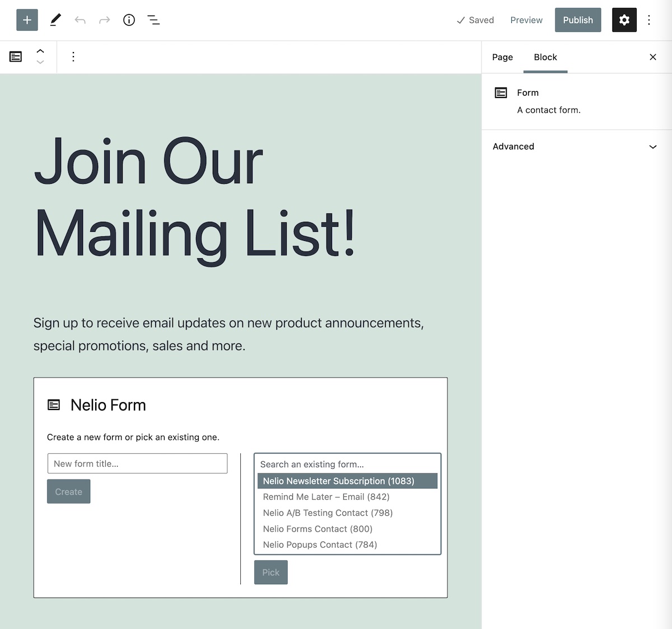Redo the last undone change
Image resolution: width=672 pixels, height=629 pixels.
click(105, 20)
